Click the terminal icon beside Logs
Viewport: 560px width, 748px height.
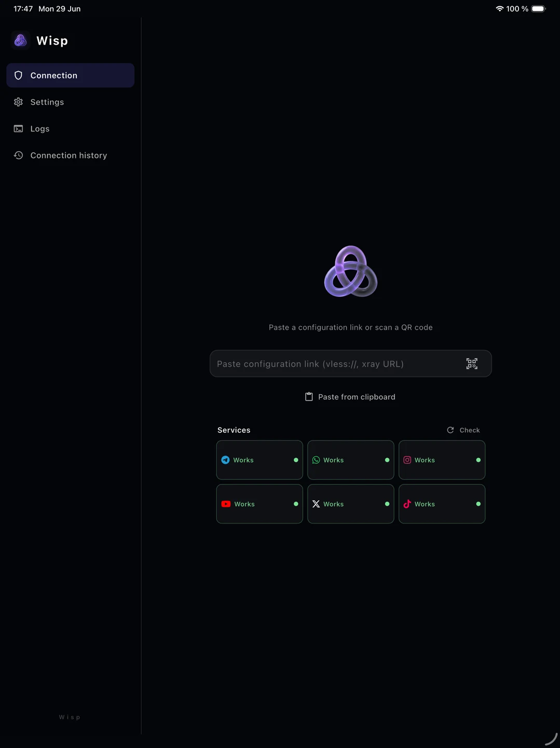pyautogui.click(x=18, y=129)
